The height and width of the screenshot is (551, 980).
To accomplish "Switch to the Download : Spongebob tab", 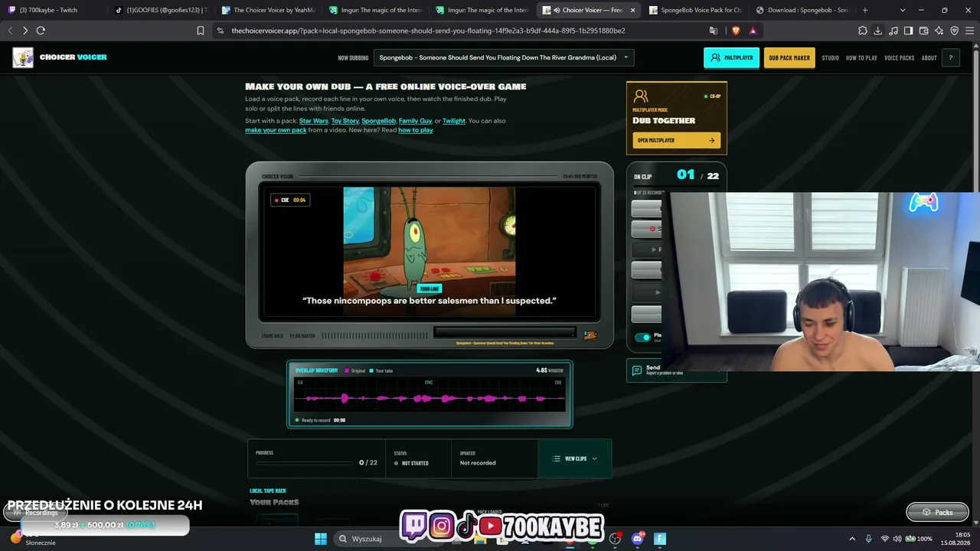I will coord(802,10).
